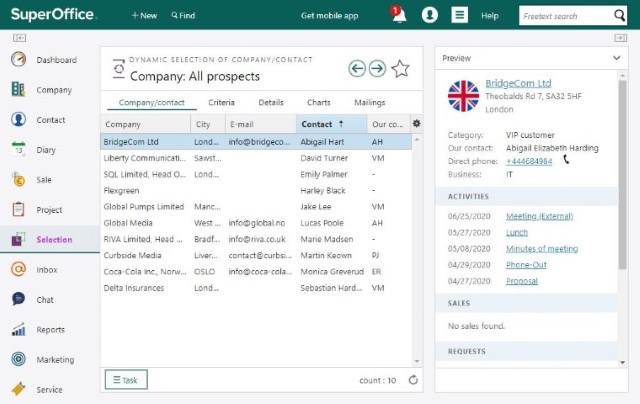640x404 pixels.
Task: Switch to Company/contact tab
Action: tap(152, 102)
